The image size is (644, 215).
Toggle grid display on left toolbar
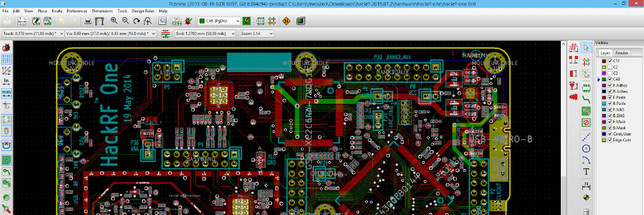click(x=6, y=59)
